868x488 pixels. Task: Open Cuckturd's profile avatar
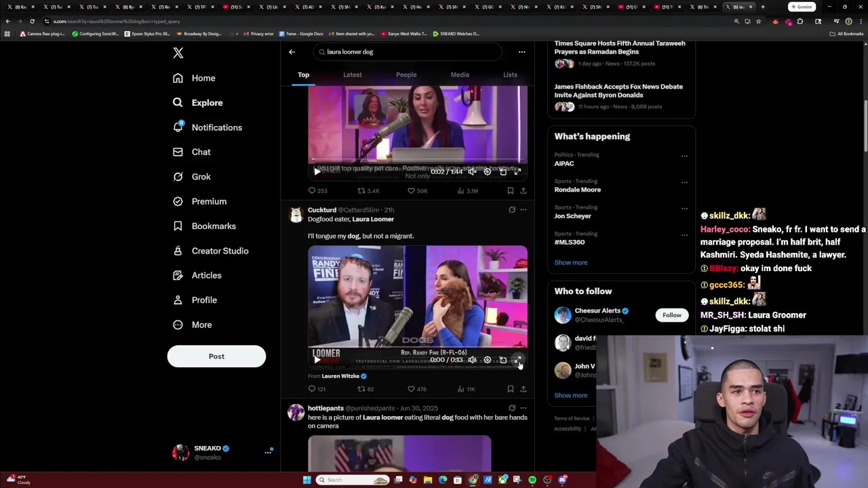coord(296,215)
